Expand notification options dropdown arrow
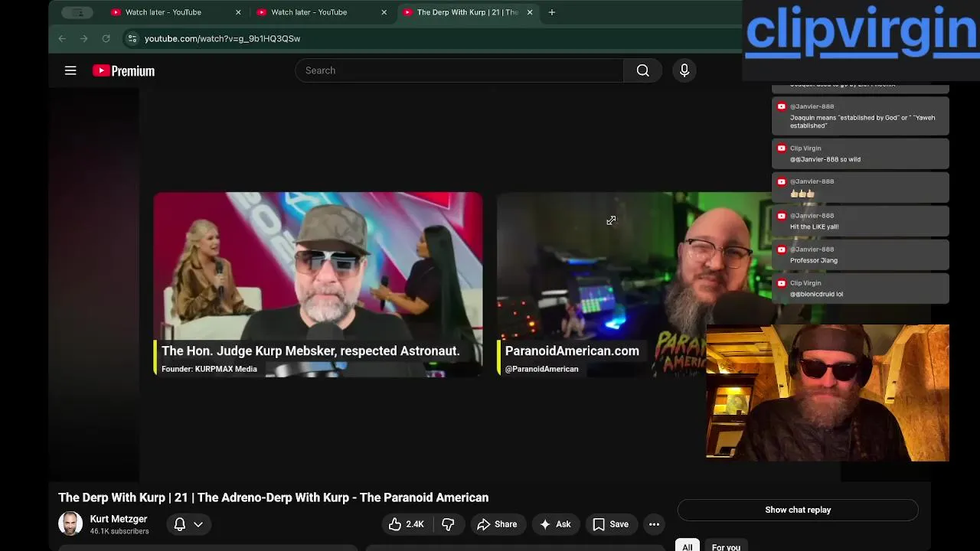Viewport: 980px width, 551px height. pyautogui.click(x=198, y=524)
